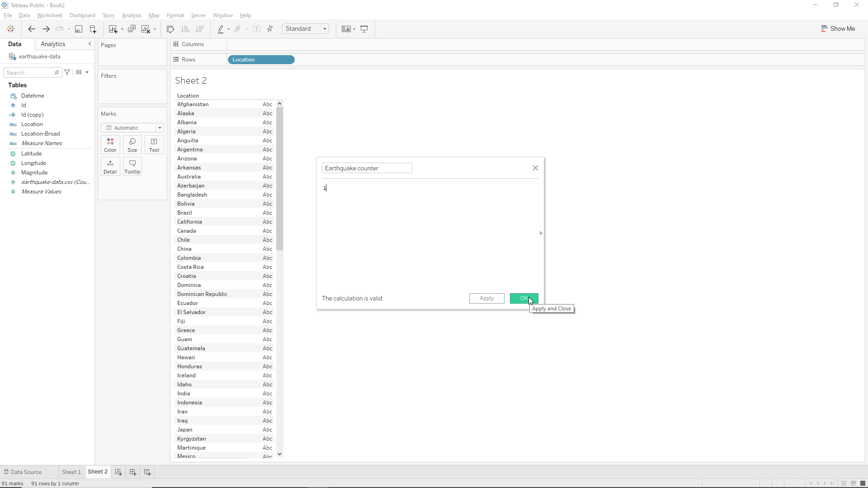Open the Show Me panel

point(838,28)
